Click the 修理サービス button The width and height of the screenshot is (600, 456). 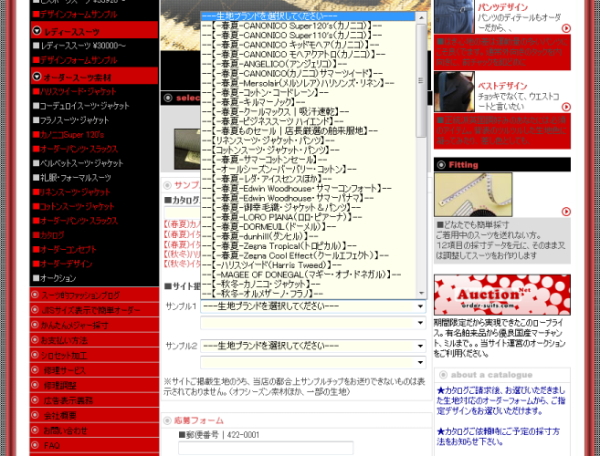click(x=94, y=370)
